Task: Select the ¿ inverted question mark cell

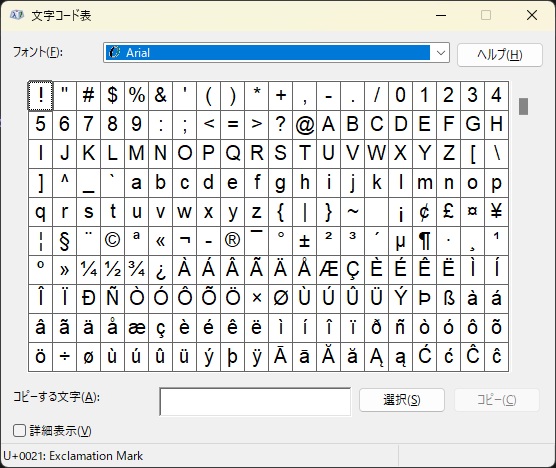Action: [x=160, y=270]
